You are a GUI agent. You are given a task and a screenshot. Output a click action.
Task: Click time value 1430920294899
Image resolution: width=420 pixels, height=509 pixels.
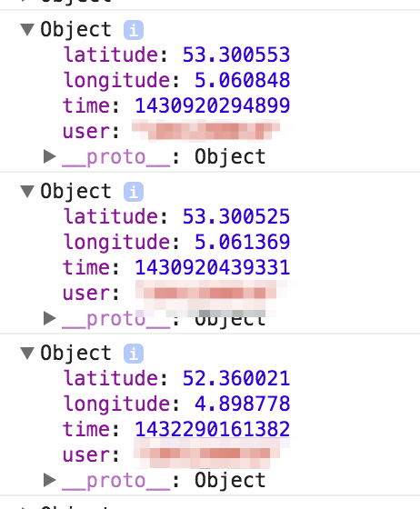click(x=212, y=105)
